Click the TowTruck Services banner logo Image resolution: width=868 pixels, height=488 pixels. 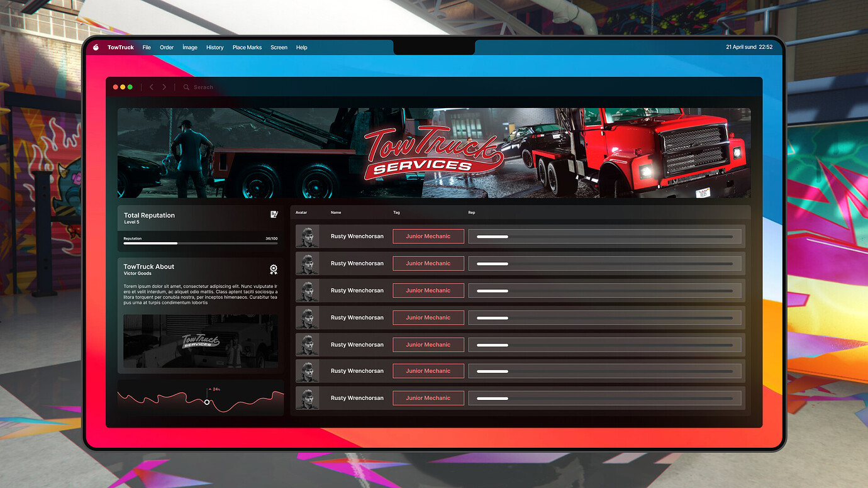pyautogui.click(x=433, y=153)
